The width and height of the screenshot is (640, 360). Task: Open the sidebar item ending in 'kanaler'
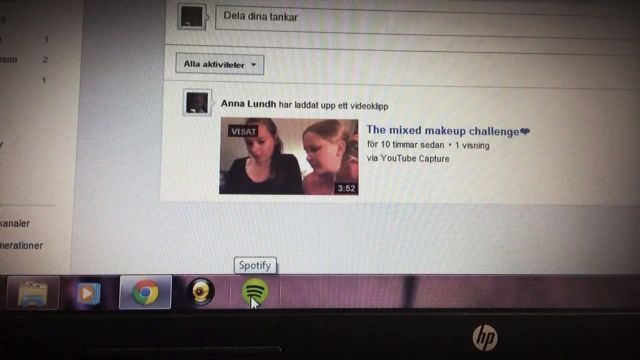(15, 223)
